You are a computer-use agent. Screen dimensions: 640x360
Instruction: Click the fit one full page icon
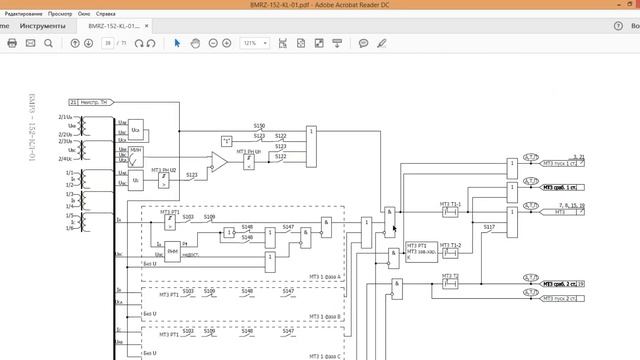coord(301,43)
